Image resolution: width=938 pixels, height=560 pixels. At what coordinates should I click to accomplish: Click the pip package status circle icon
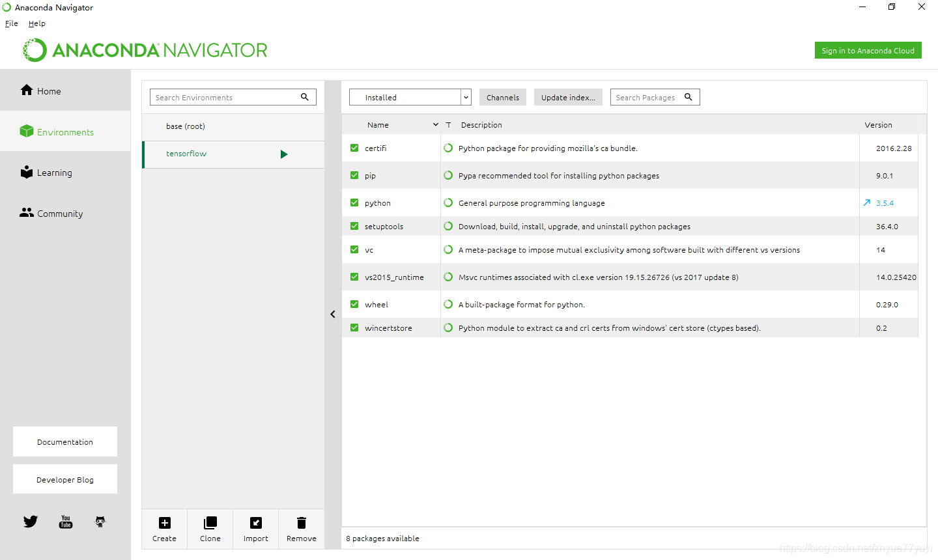(x=448, y=175)
